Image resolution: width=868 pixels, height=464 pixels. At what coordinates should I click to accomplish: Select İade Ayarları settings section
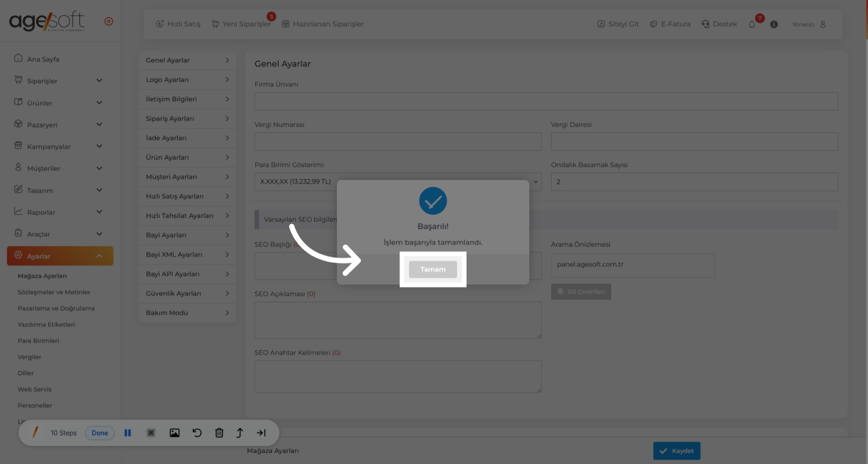point(187,138)
